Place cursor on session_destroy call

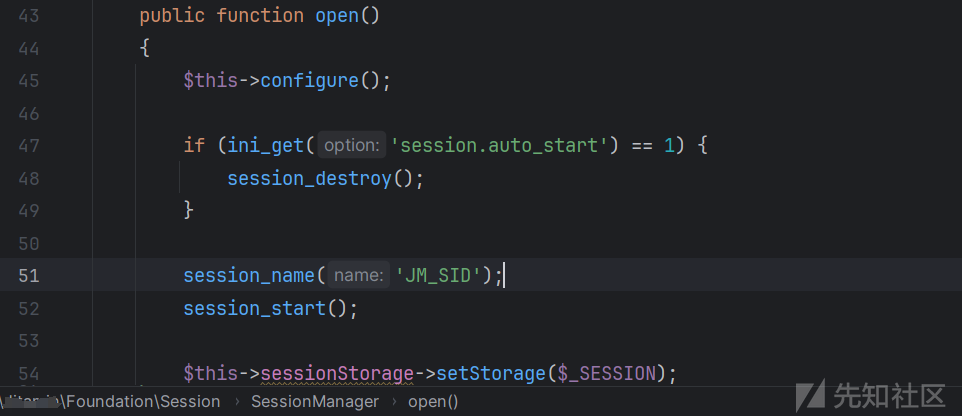(309, 179)
